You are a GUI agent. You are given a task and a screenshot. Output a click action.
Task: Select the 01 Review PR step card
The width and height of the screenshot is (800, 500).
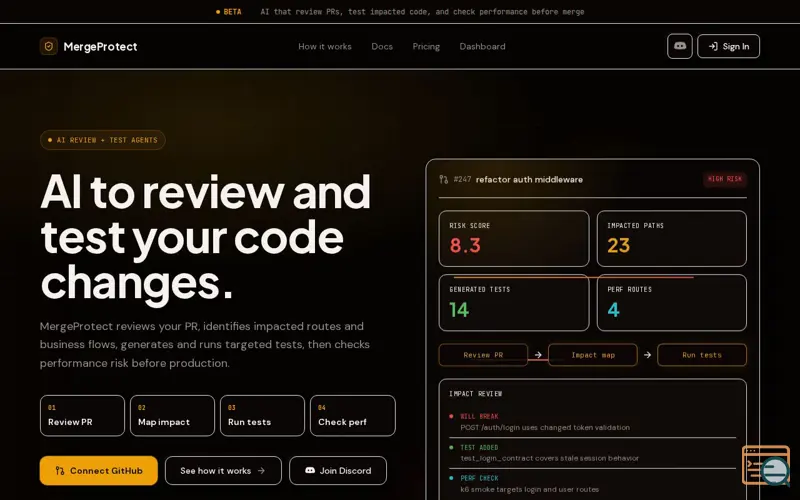[x=82, y=415]
